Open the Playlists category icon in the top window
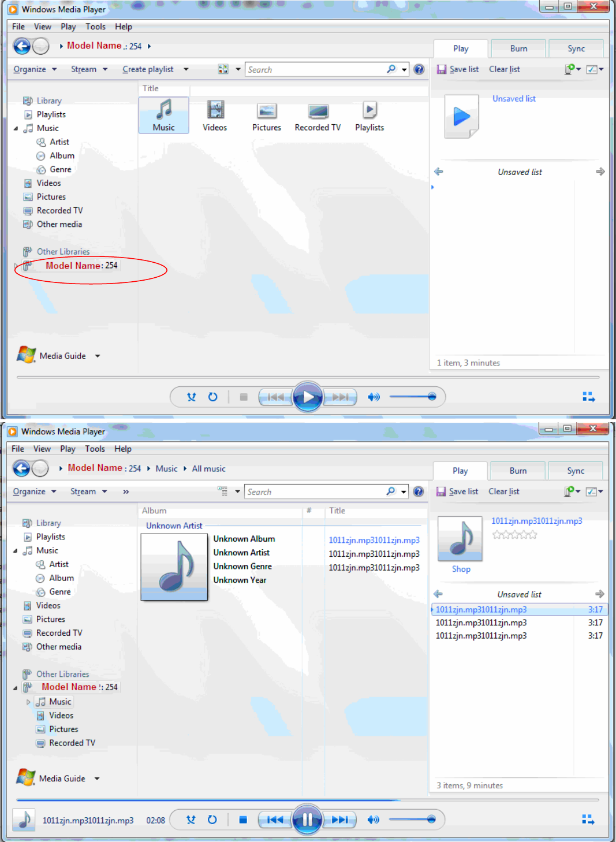The image size is (616, 842). (x=369, y=115)
